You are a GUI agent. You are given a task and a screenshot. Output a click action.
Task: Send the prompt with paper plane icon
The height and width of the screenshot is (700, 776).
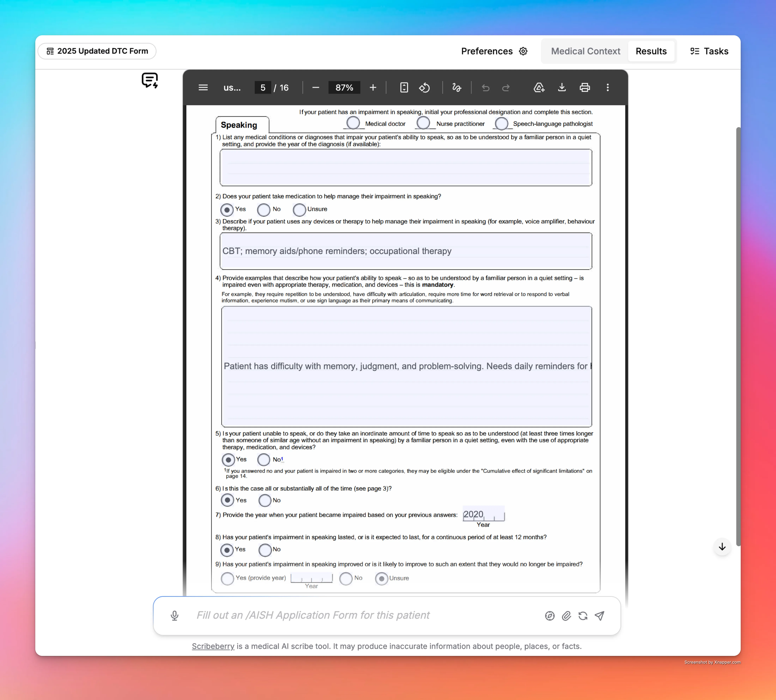click(599, 616)
